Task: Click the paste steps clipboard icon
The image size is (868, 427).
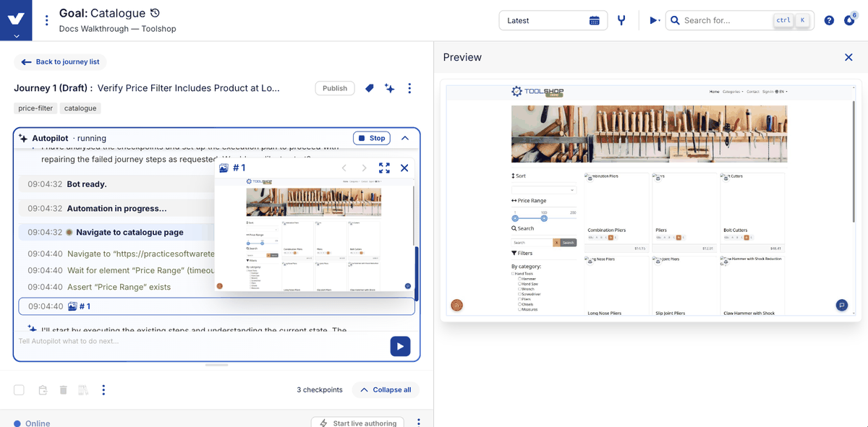Action: coord(43,390)
